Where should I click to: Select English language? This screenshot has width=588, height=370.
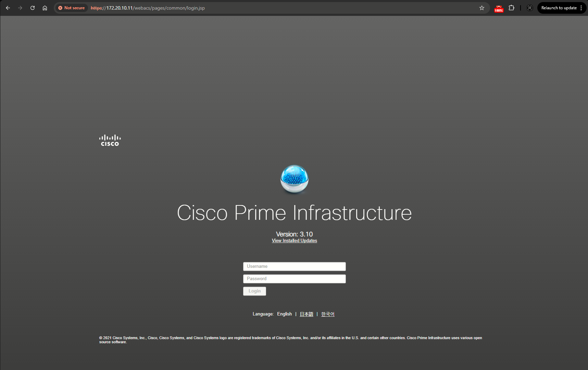pos(285,314)
